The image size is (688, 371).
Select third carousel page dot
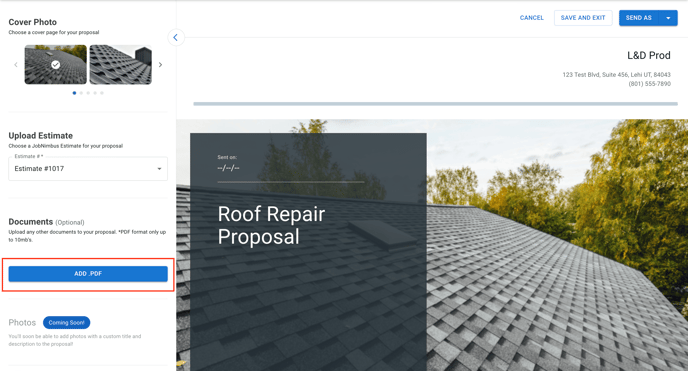(x=88, y=93)
